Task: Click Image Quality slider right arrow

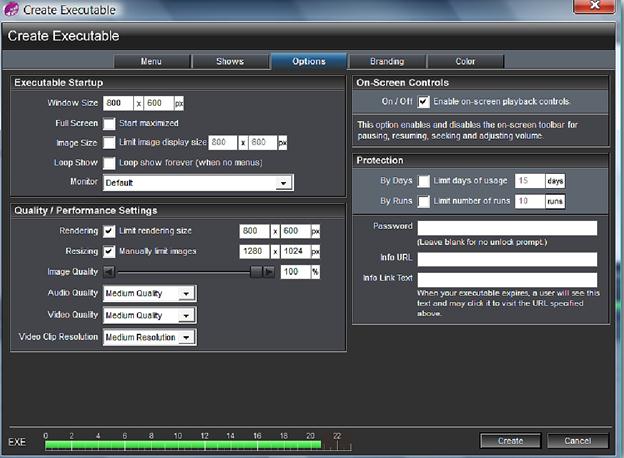Action: click(x=269, y=272)
